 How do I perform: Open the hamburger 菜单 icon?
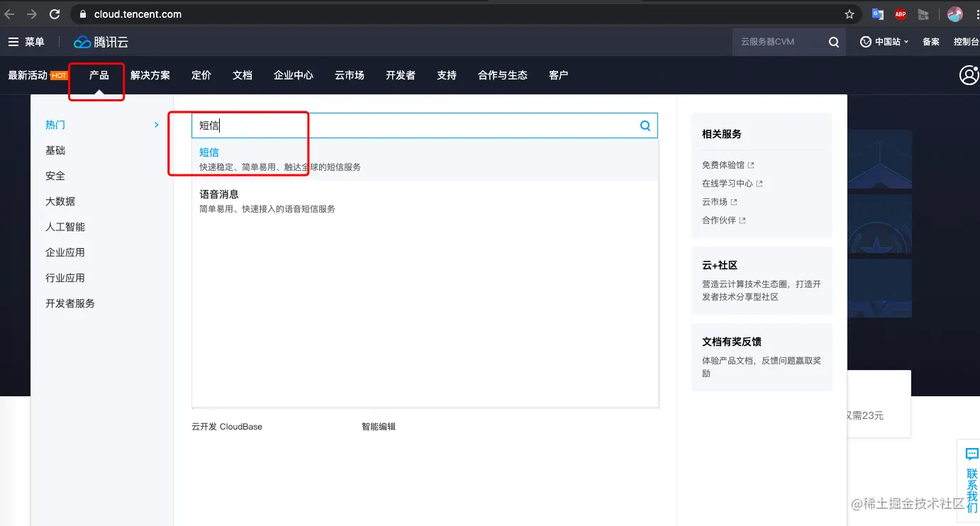pyautogui.click(x=13, y=42)
